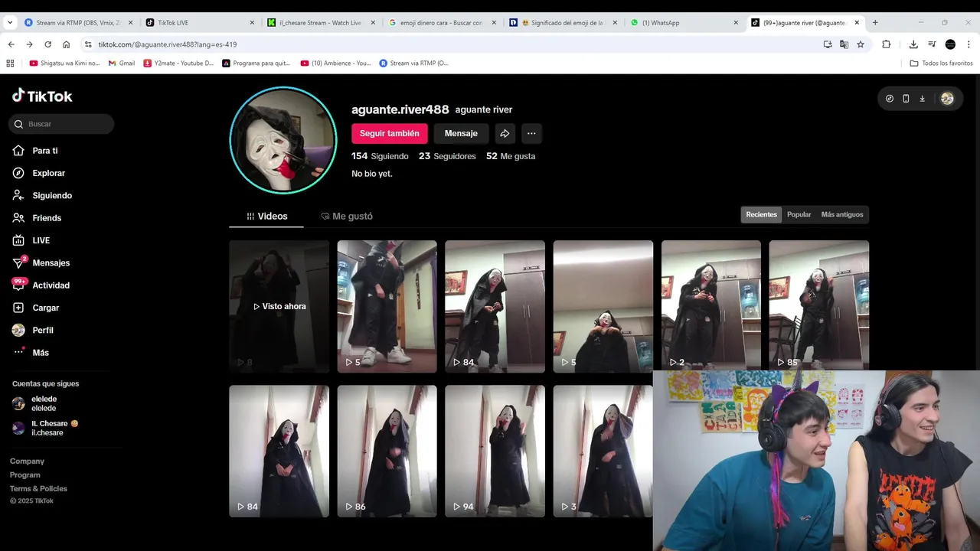Open the IL Chesare followed account
The image size is (980, 551).
coord(45,428)
